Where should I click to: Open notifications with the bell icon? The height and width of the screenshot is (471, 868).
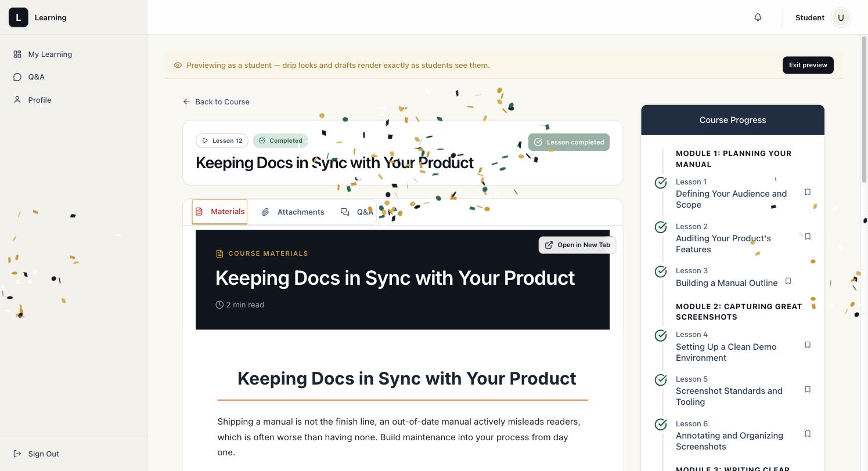(758, 17)
